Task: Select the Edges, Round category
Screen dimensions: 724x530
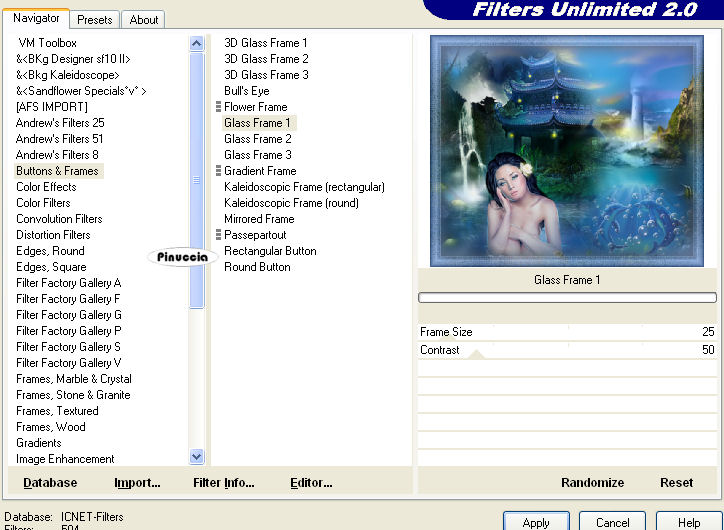Action: 50,251
